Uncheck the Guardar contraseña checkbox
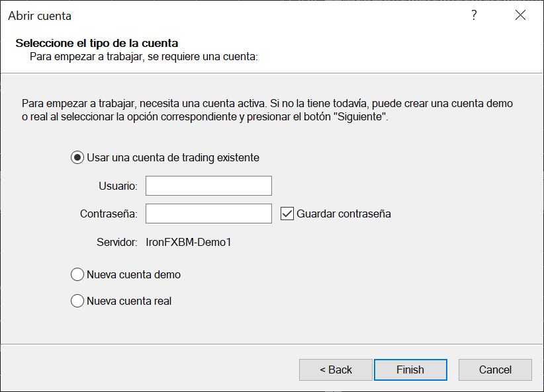This screenshot has width=544, height=392. [x=287, y=214]
